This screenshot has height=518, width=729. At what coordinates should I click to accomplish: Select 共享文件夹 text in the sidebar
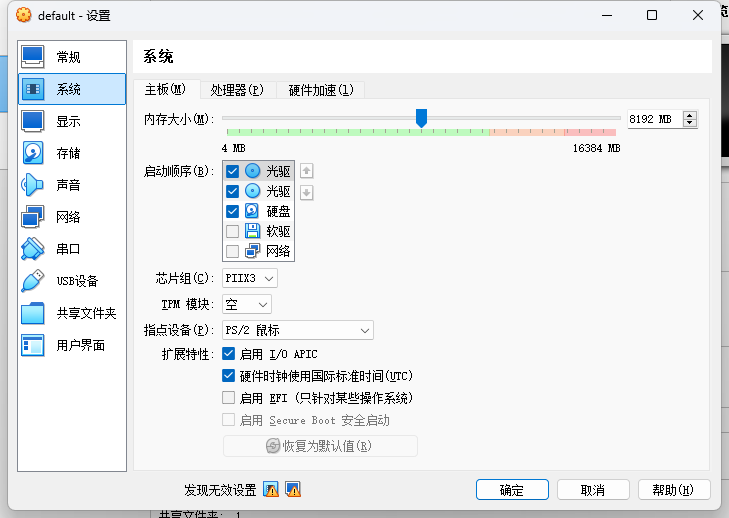[x=86, y=313]
